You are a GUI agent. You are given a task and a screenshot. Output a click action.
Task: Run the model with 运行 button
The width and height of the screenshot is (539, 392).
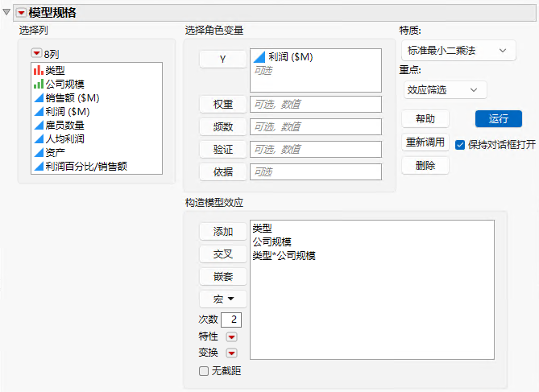[x=499, y=119]
